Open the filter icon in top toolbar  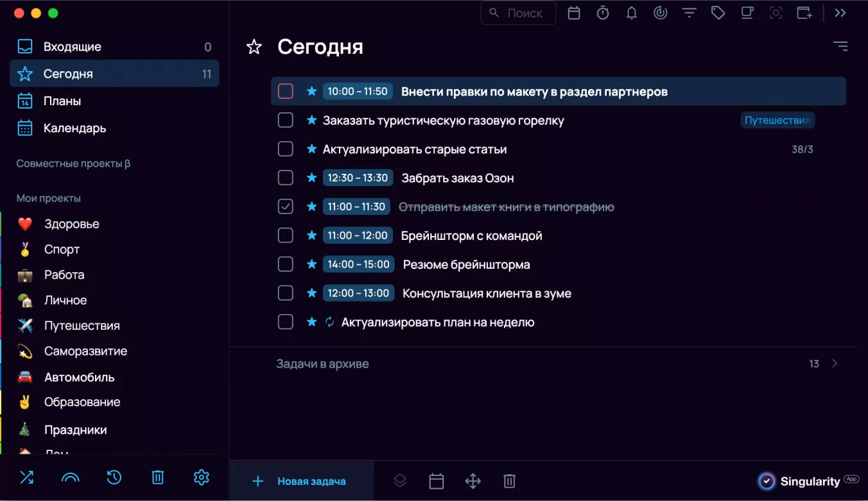coord(690,13)
